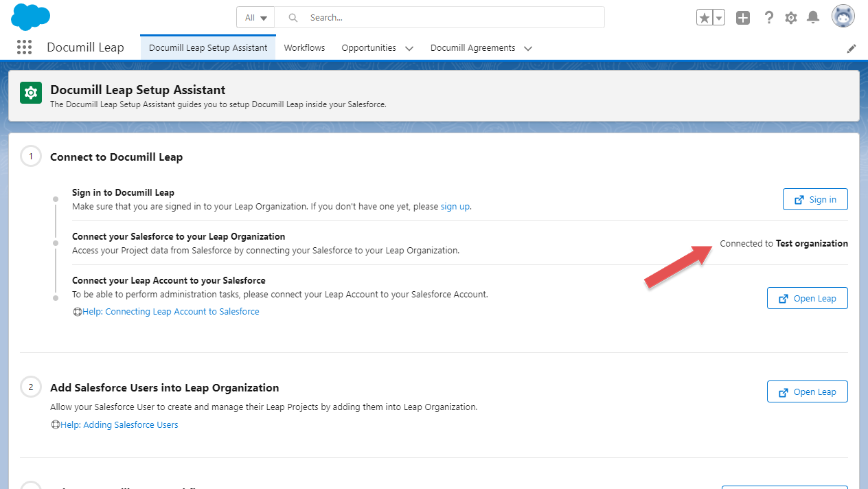
Task: Expand the Opportunities tab chevron
Action: coord(409,48)
